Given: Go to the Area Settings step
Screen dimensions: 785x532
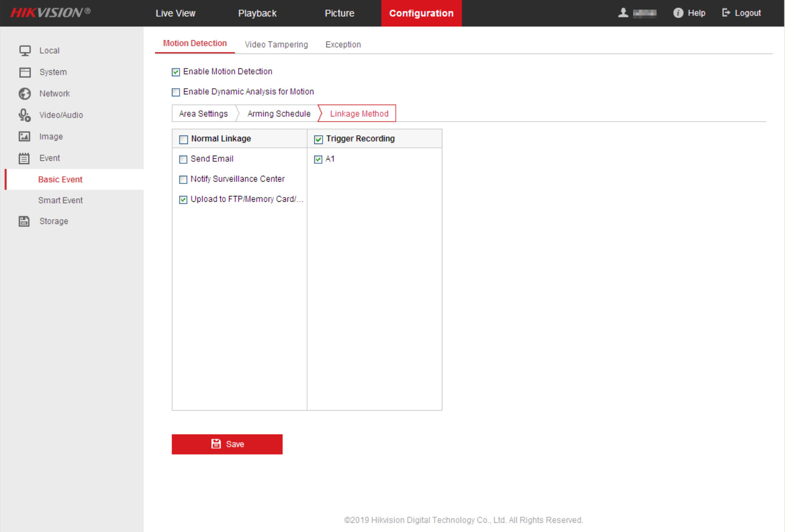Looking at the screenshot, I should (203, 114).
